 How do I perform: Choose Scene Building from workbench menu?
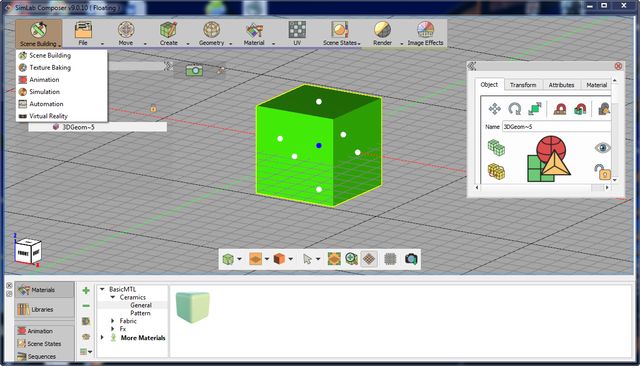pos(62,55)
